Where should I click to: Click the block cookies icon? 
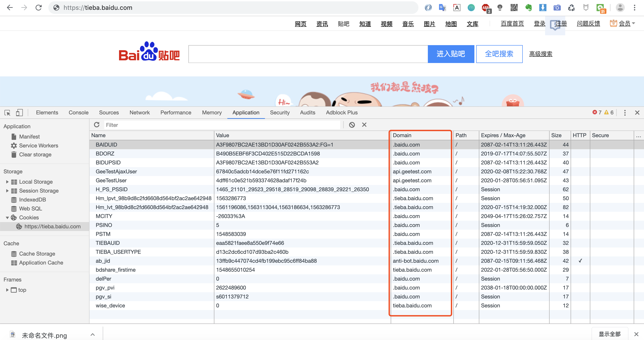click(x=352, y=125)
